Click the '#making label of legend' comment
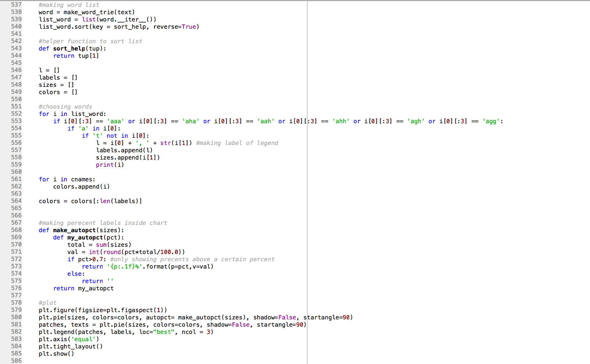 [237, 143]
